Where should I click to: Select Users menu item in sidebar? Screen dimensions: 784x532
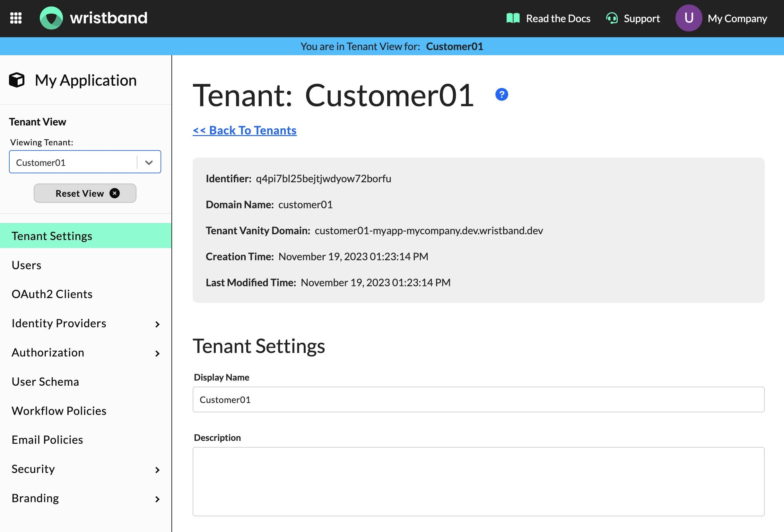pos(27,264)
